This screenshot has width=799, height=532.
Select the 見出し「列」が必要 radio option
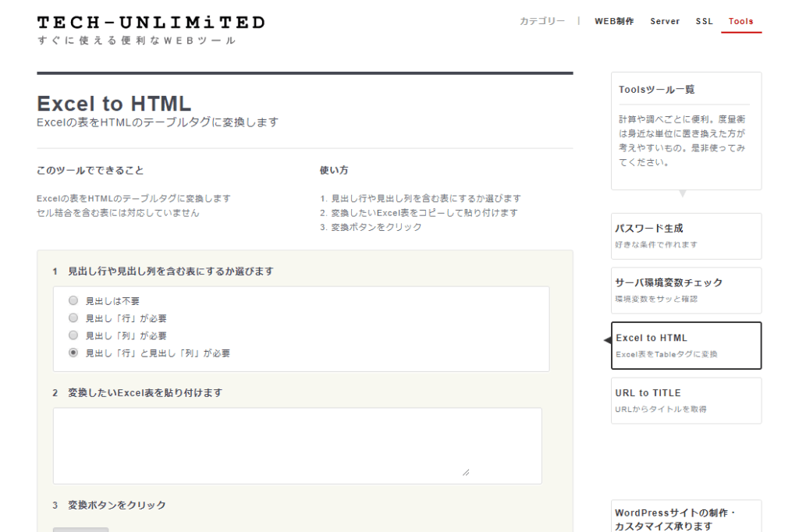coord(73,335)
